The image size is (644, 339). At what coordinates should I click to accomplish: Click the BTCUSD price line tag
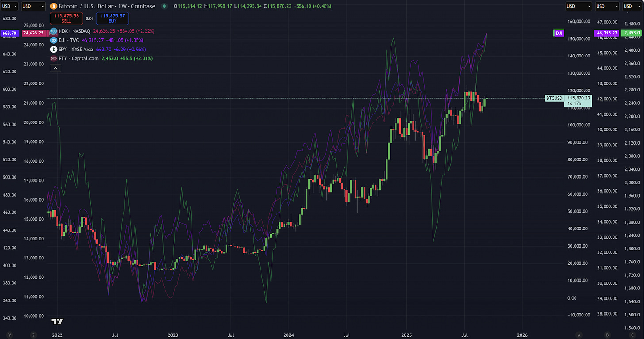(x=554, y=98)
